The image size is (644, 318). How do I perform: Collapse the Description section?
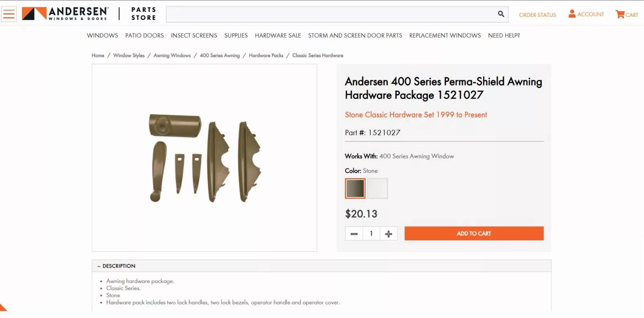[x=117, y=266]
